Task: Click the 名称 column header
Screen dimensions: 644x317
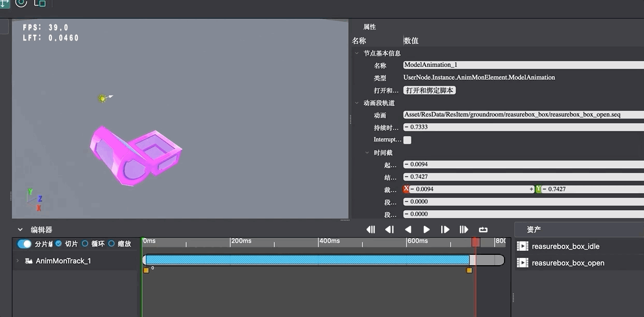Action: (x=359, y=40)
